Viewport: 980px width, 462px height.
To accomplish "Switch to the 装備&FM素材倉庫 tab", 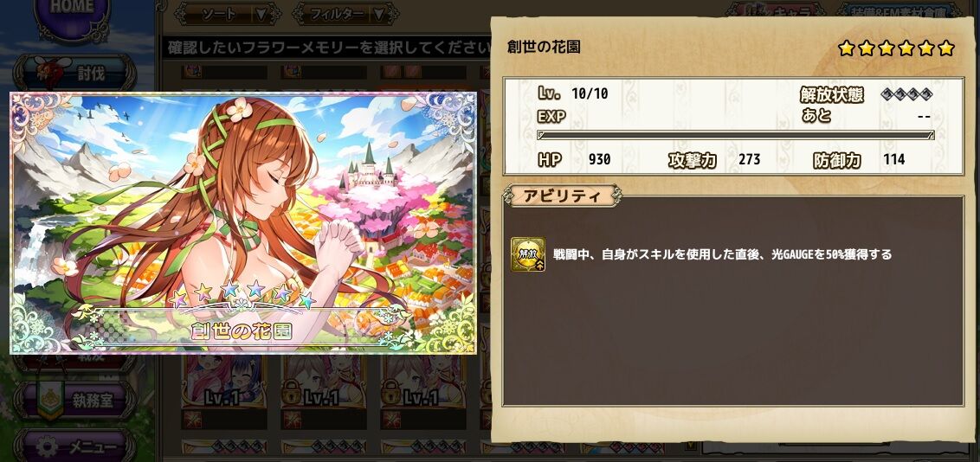I will 902,10.
